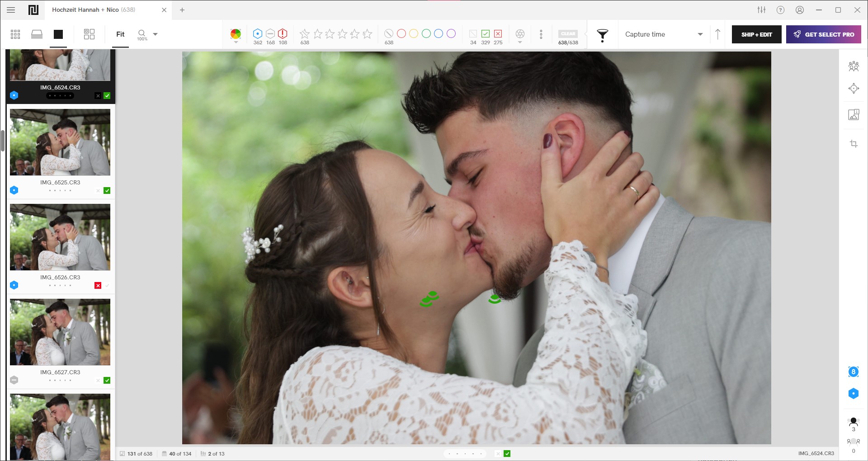Click GET SELECT PRO button
The width and height of the screenshot is (868, 461).
(824, 34)
